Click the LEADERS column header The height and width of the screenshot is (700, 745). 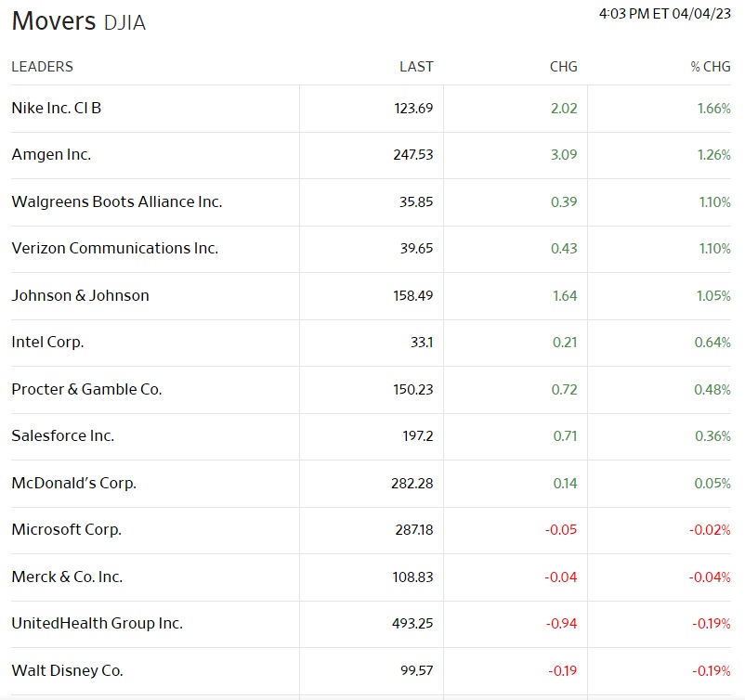click(x=43, y=67)
